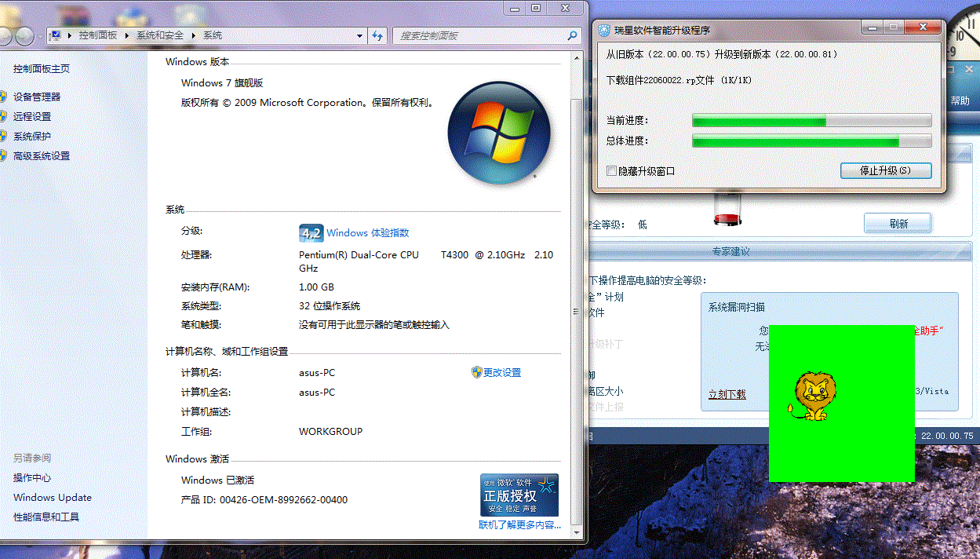The image size is (980, 559).
Task: Click the Windows 已激活 status text
Action: [x=217, y=480]
